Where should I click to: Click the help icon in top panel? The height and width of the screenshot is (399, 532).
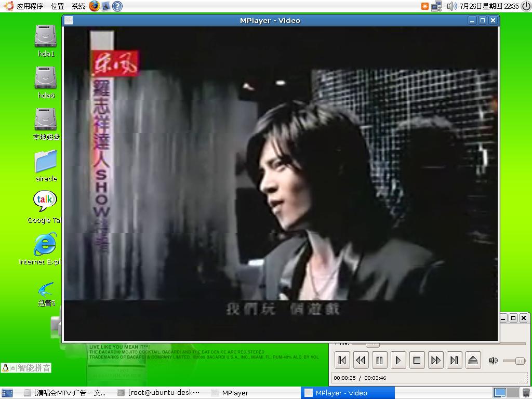(117, 6)
